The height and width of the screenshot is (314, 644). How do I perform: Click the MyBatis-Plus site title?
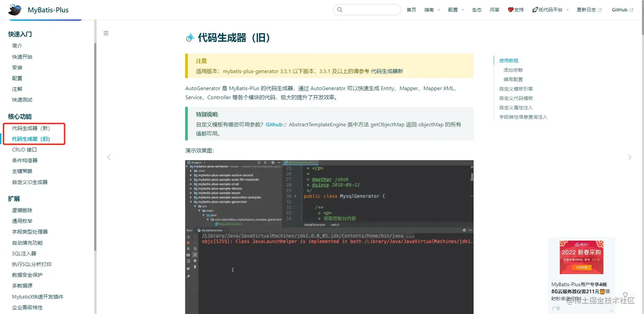point(48,10)
